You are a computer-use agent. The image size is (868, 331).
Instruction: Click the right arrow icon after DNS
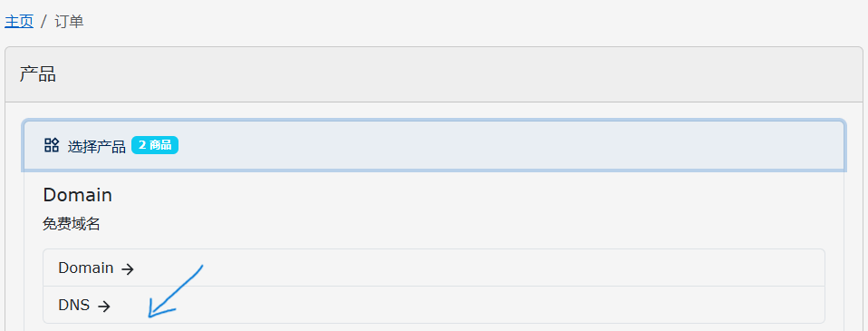(104, 306)
